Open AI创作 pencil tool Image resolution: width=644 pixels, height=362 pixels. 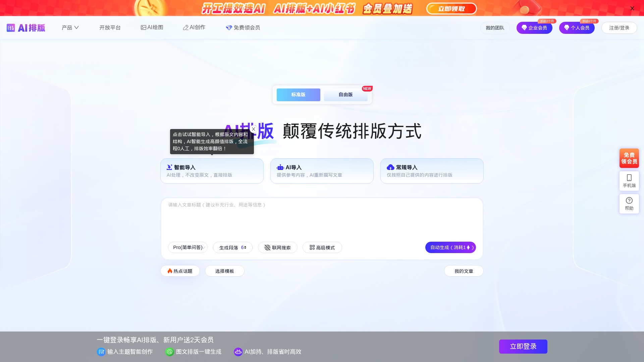tap(194, 27)
